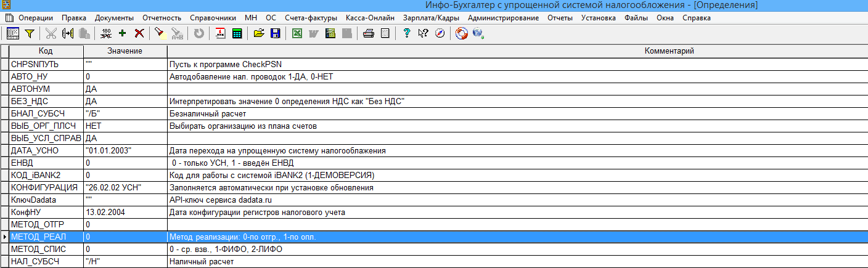Click the printer icon
This screenshot has height=268, width=868.
(x=368, y=34)
